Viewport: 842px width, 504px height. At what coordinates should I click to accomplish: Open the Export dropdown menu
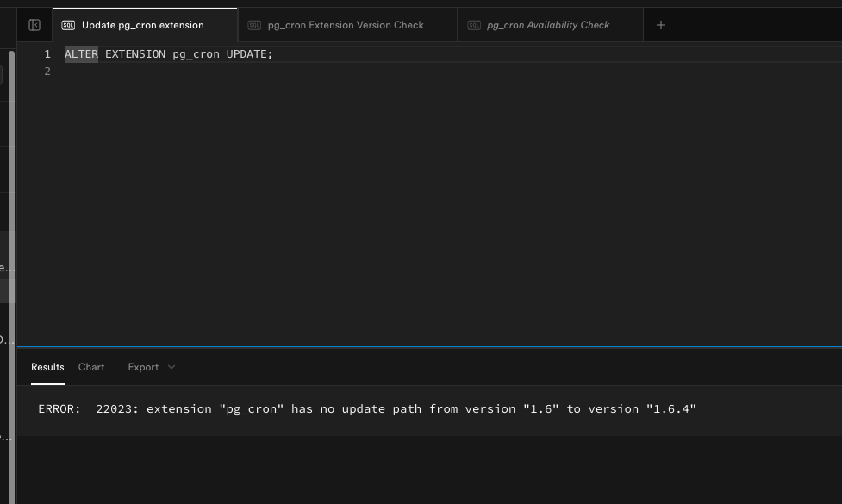(143, 367)
